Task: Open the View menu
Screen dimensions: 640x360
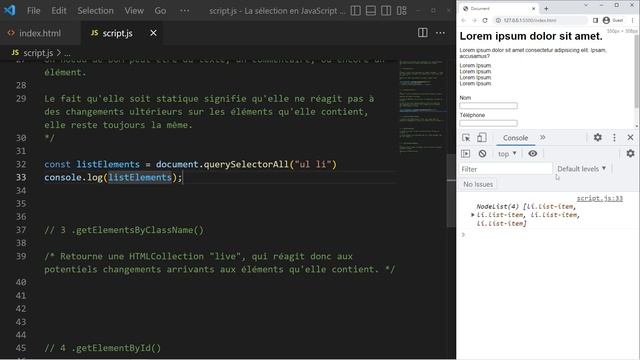Action: pos(134,11)
